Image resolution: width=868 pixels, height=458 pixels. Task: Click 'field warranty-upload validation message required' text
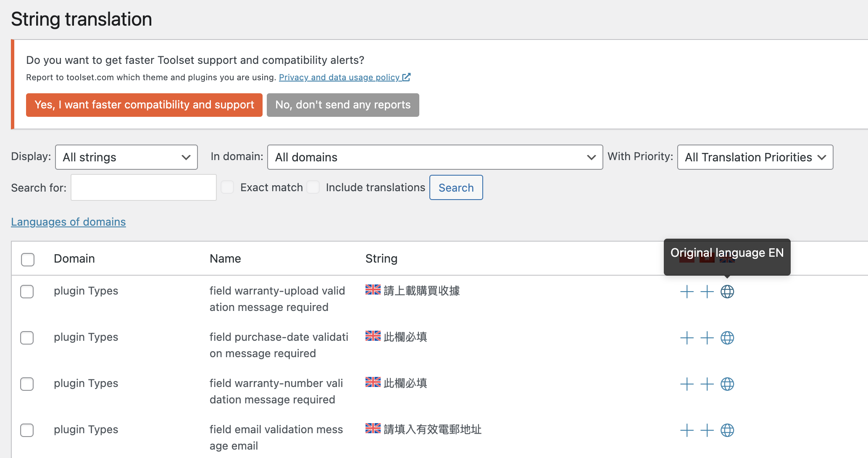[277, 299]
